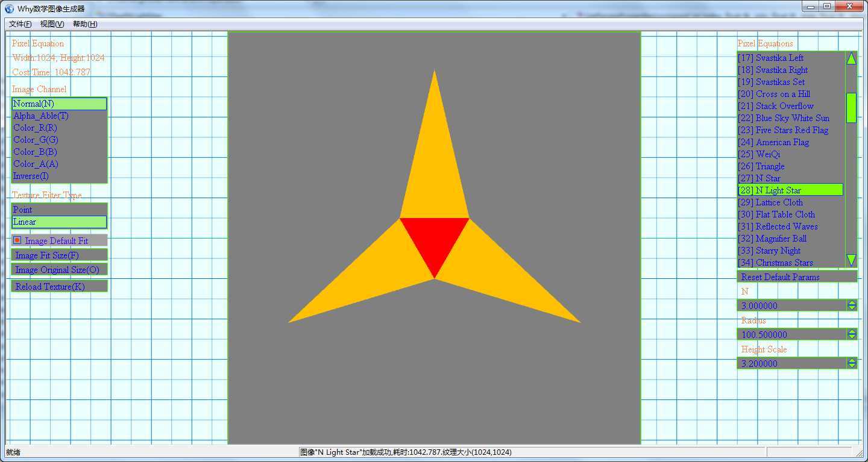Image resolution: width=868 pixels, height=462 pixels.
Task: Click Image Original Size(O) button
Action: coord(59,269)
